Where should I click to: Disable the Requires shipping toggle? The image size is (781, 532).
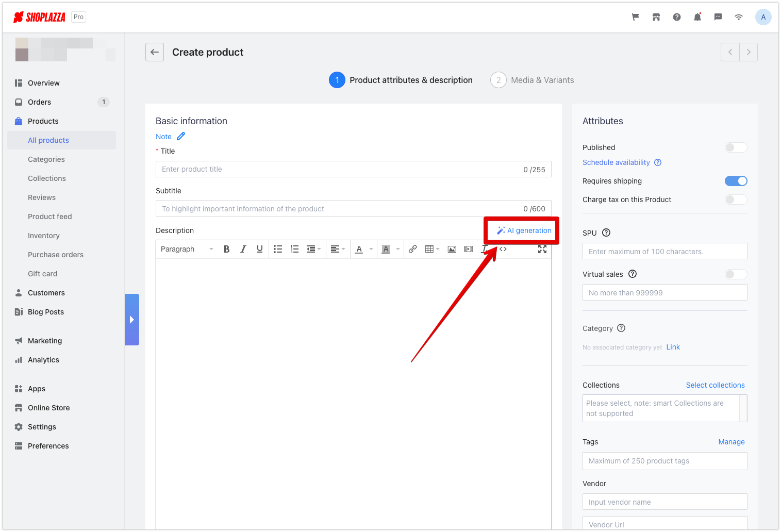click(x=736, y=181)
